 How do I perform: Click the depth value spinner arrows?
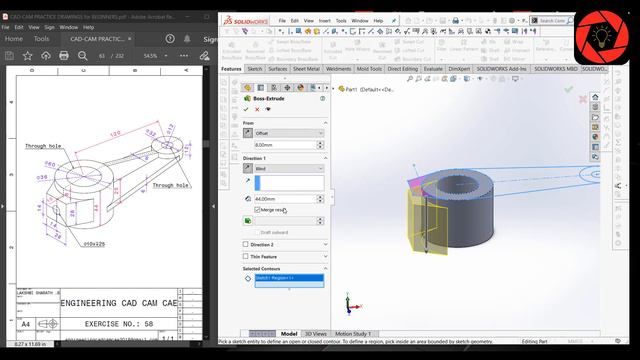320,199
